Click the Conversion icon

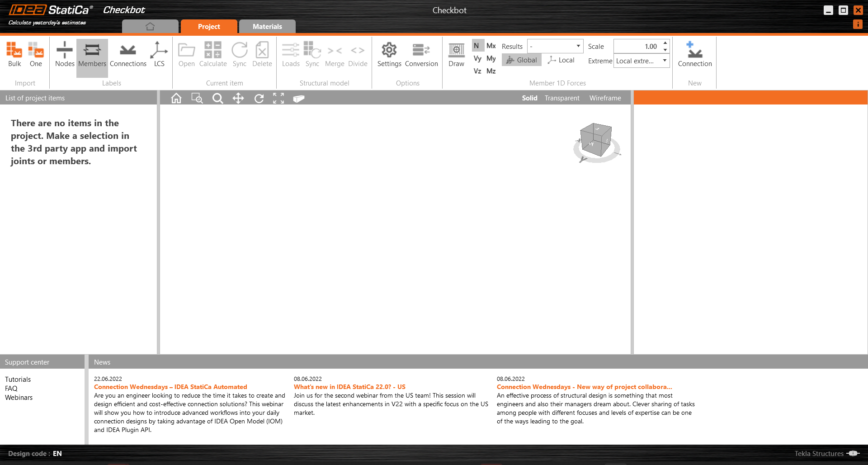(x=421, y=54)
